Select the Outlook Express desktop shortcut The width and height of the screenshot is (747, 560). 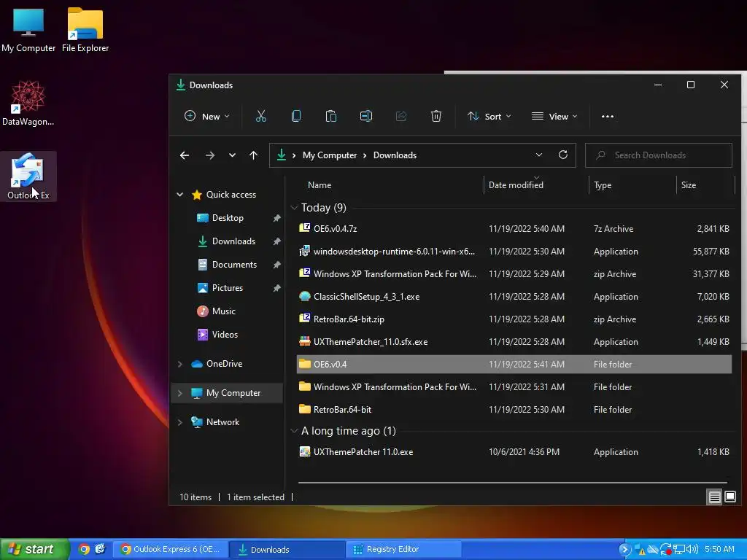[28, 176]
